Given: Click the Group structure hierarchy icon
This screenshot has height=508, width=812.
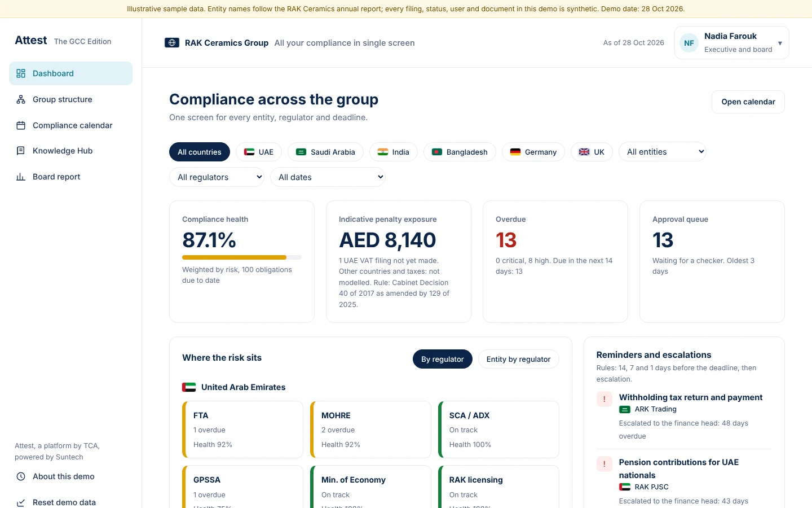Looking at the screenshot, I should tap(21, 99).
